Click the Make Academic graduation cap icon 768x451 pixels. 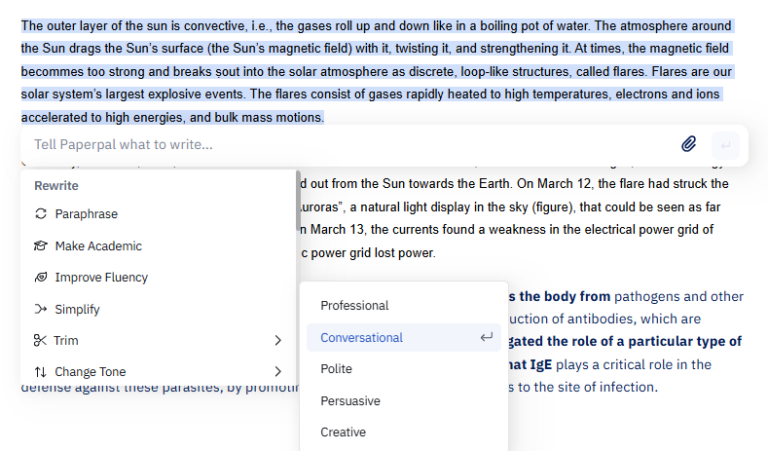41,246
